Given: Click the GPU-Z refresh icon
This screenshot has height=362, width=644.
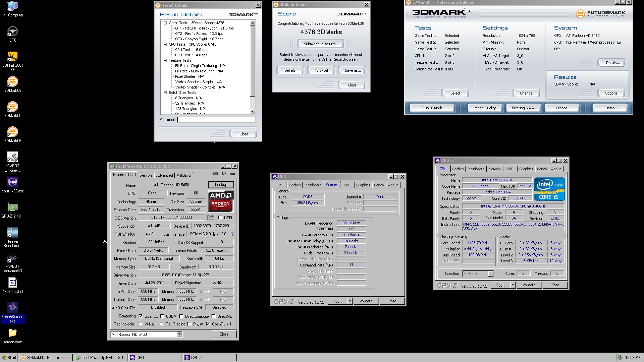Looking at the screenshot, I should (x=224, y=174).
